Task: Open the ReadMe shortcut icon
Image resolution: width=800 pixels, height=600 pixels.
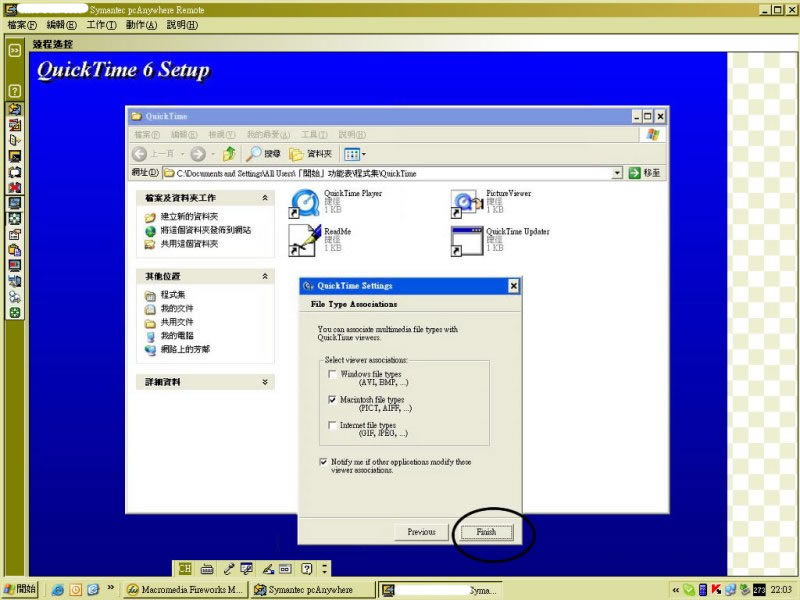Action: tap(305, 239)
